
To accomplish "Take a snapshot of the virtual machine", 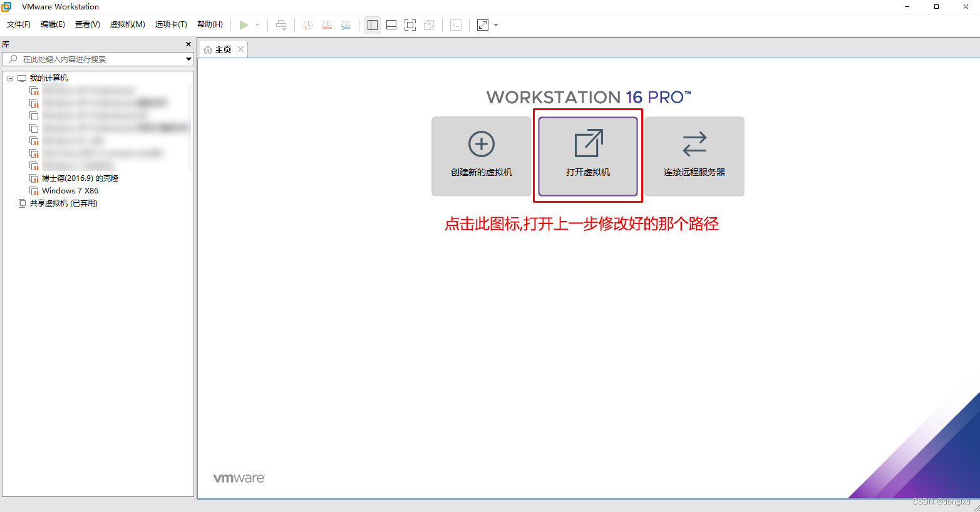I will click(307, 25).
